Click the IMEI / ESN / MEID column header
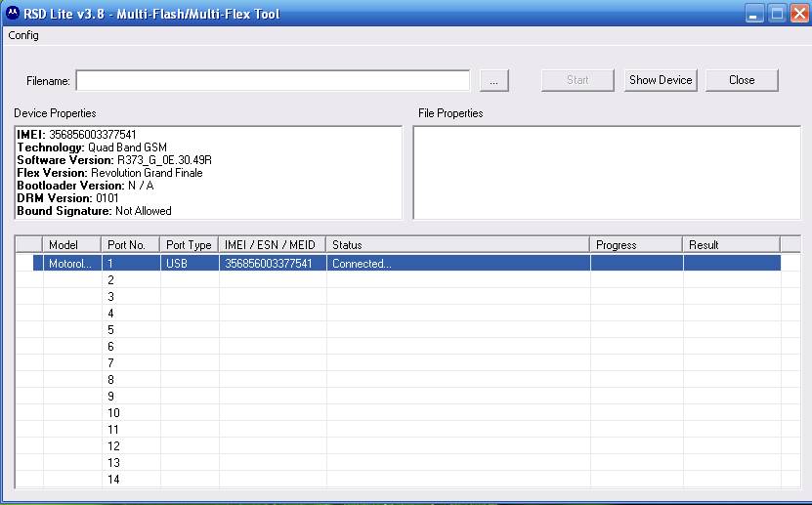 pyautogui.click(x=273, y=245)
